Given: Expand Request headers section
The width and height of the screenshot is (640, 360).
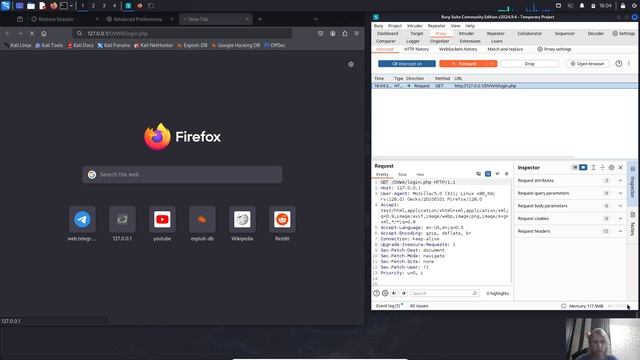Looking at the screenshot, I should click(x=570, y=231).
